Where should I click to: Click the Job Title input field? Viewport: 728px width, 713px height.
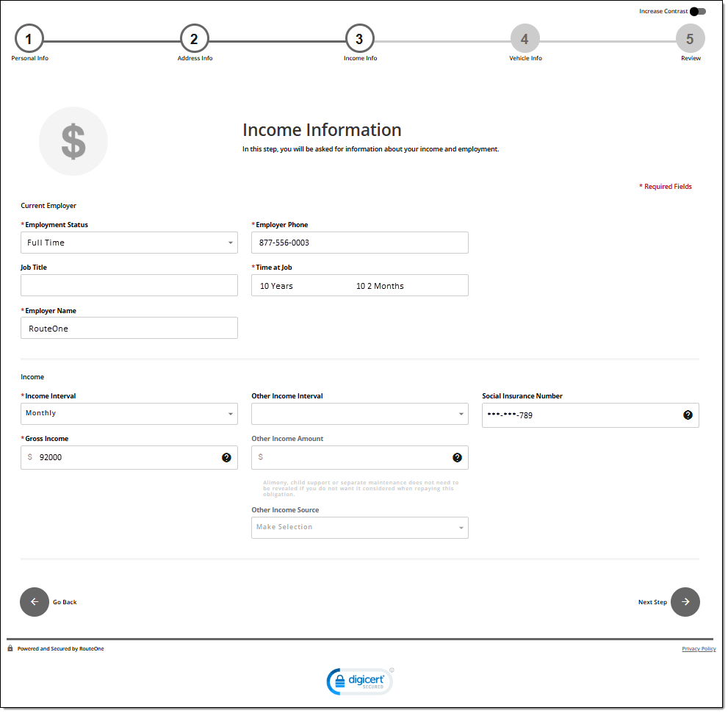[129, 286]
